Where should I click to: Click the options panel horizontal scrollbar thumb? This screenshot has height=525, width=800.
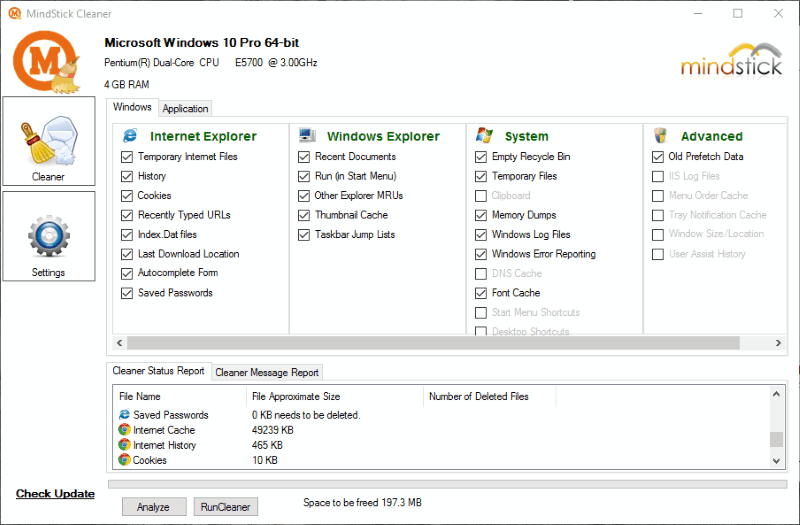433,343
